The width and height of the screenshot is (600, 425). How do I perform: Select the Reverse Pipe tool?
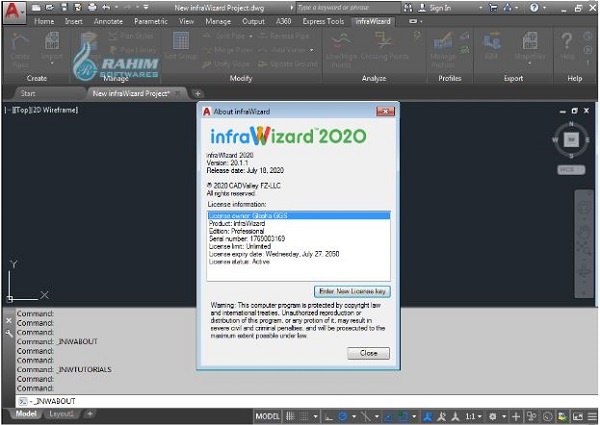(284, 36)
